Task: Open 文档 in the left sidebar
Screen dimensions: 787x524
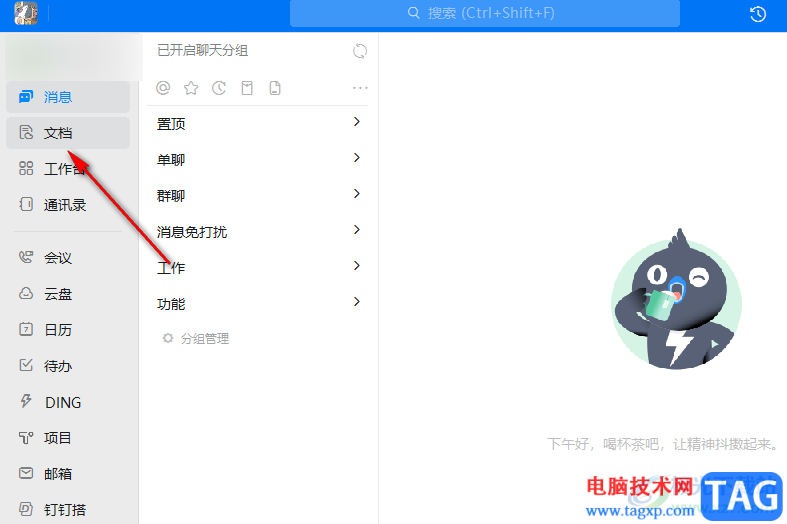Action: [x=68, y=133]
